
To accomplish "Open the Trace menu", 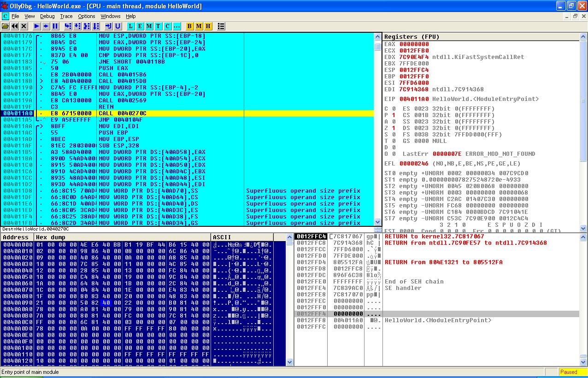I will (x=66, y=16).
